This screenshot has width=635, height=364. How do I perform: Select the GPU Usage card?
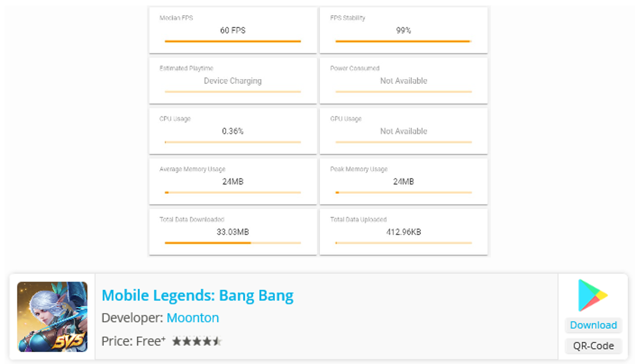pyautogui.click(x=403, y=130)
